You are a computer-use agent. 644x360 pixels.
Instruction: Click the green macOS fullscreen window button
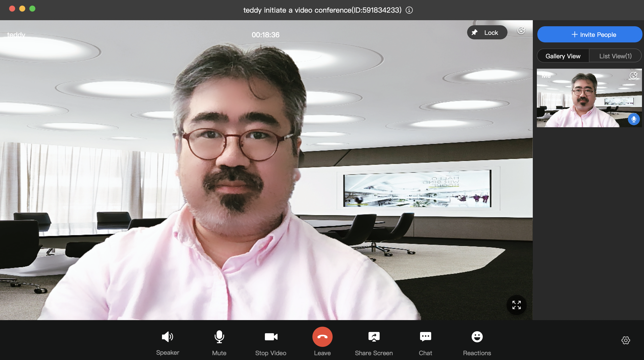coord(32,9)
